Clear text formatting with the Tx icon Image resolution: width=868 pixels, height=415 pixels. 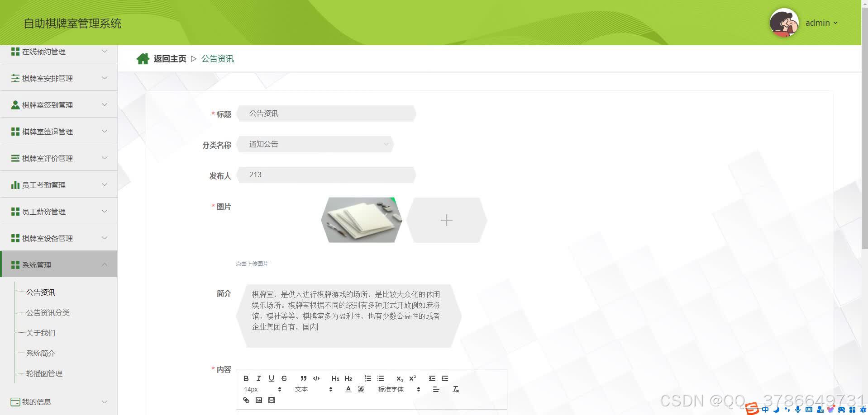(456, 389)
